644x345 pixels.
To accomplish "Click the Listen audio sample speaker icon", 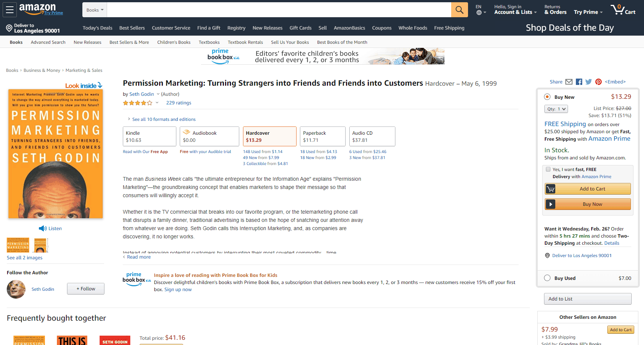I will [x=43, y=229].
